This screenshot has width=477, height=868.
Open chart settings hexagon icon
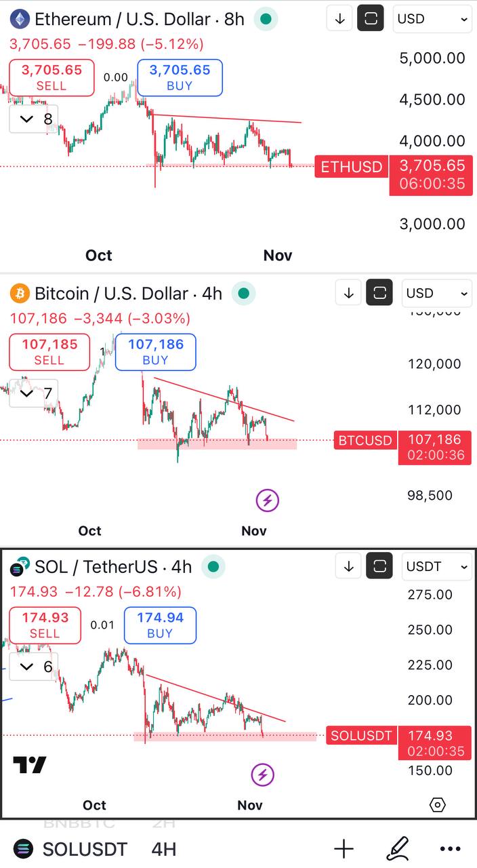click(x=438, y=805)
